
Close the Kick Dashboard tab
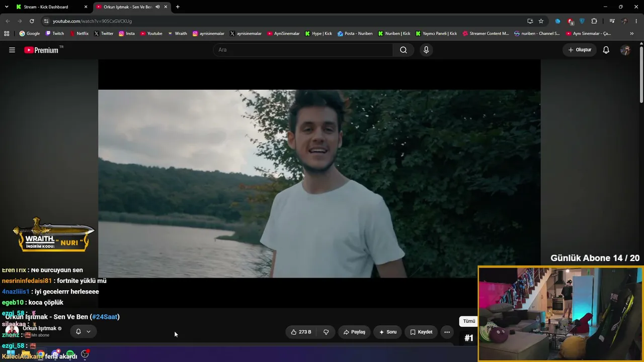point(86,7)
